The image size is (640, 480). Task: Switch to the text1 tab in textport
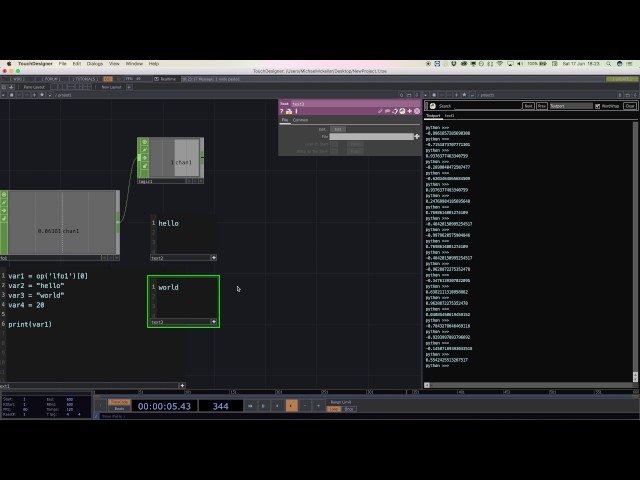tap(449, 116)
